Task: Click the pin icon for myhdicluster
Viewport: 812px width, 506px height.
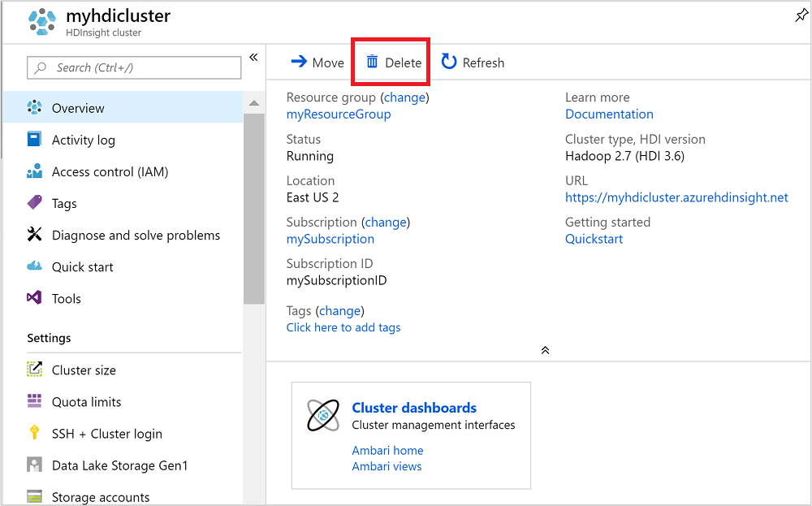Action: point(801,16)
